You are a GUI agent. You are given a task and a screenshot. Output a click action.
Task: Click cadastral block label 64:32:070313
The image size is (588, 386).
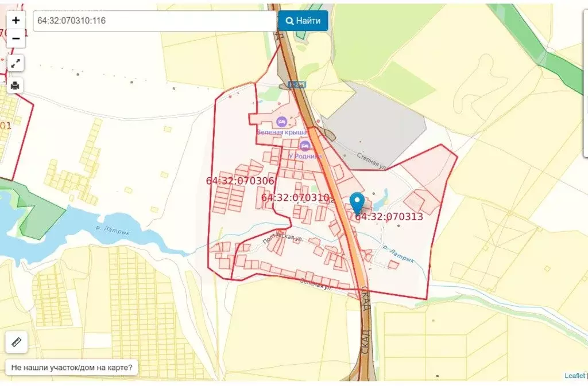[x=389, y=217]
